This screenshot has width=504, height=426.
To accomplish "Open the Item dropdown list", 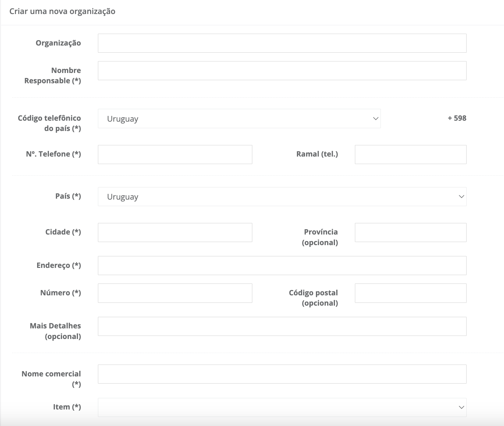I will click(x=282, y=407).
